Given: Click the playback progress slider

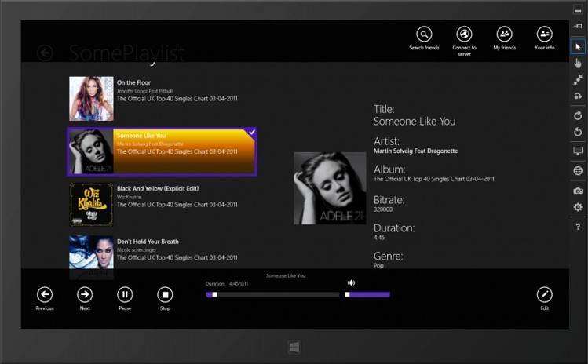Looking at the screenshot, I should pyautogui.click(x=272, y=295).
